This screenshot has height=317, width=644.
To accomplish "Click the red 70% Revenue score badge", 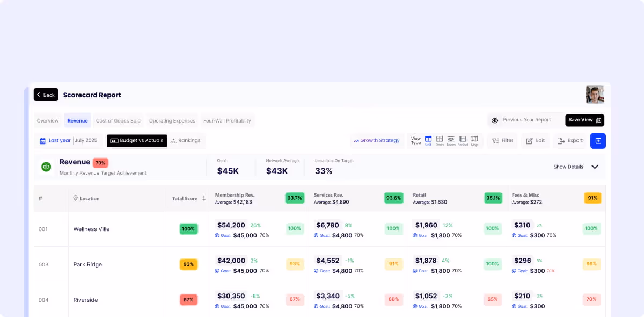I will click(100, 163).
